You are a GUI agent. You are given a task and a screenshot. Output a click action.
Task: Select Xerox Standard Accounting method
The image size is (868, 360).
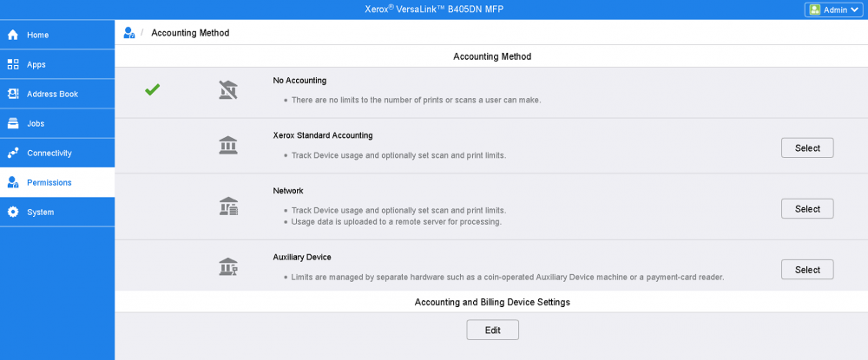[x=807, y=148]
